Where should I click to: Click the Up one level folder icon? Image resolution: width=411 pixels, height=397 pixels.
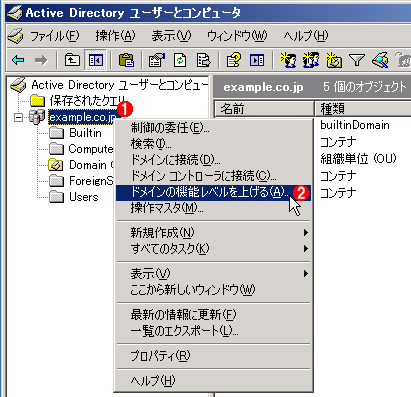(72, 60)
